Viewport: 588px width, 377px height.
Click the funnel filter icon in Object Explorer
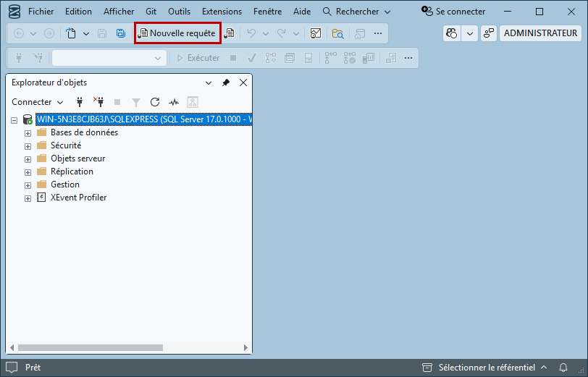click(x=136, y=102)
